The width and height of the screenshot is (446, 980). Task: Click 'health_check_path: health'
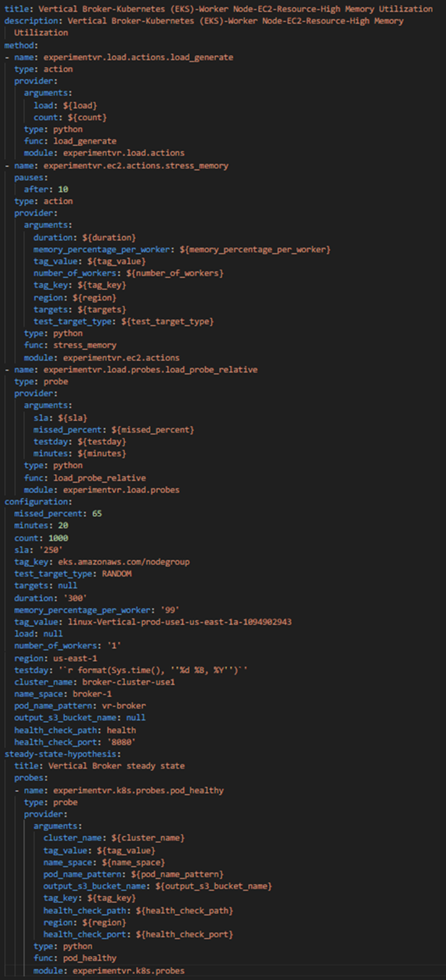tap(75, 730)
